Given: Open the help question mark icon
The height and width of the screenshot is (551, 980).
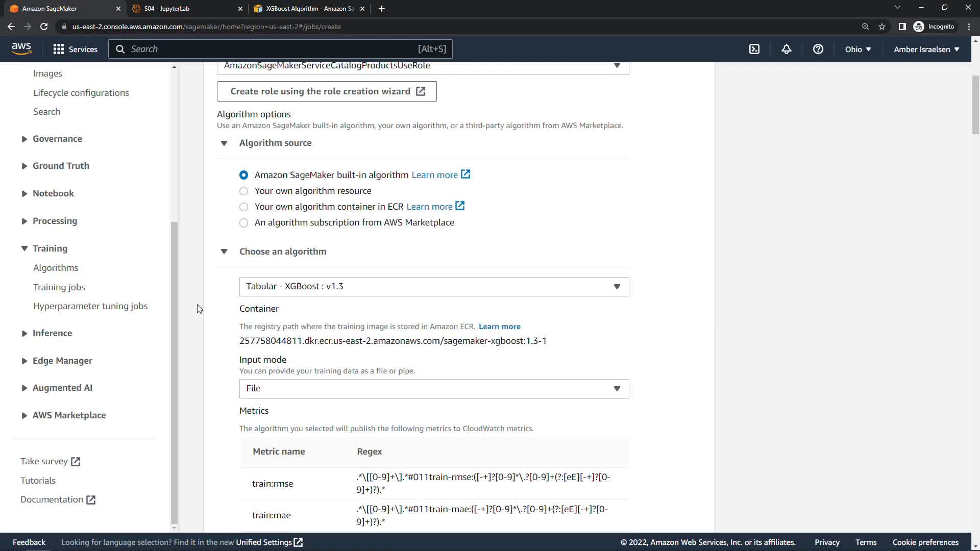Looking at the screenshot, I should click(818, 49).
